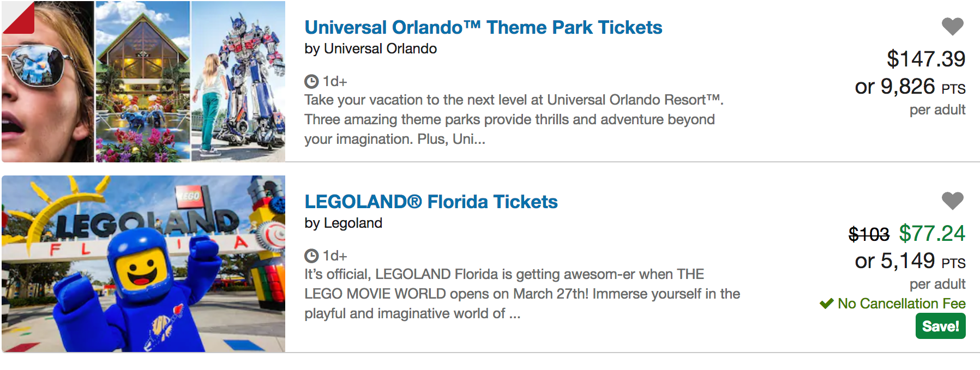Click the 9,826 PTS points price
The width and height of the screenshot is (980, 370).
click(x=910, y=87)
